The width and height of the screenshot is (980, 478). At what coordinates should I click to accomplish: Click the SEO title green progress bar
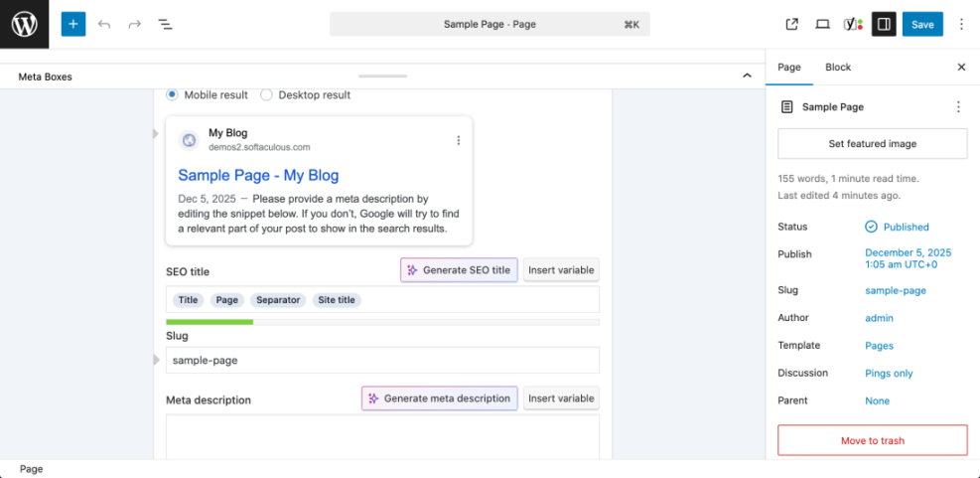point(210,322)
